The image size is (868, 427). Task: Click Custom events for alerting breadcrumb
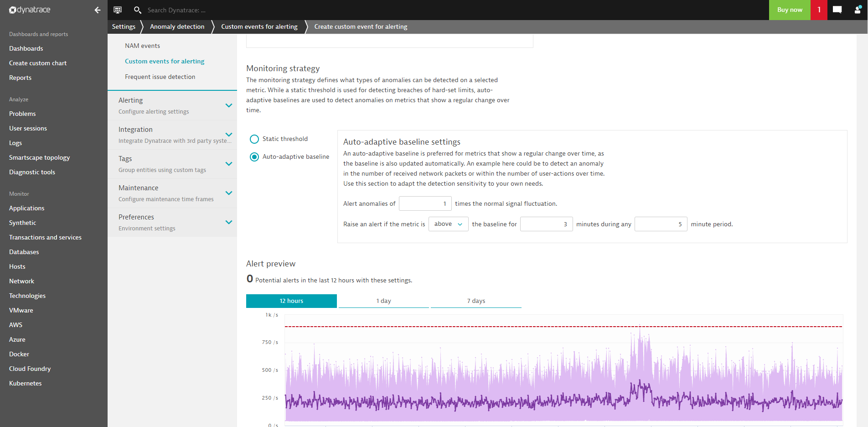point(259,27)
